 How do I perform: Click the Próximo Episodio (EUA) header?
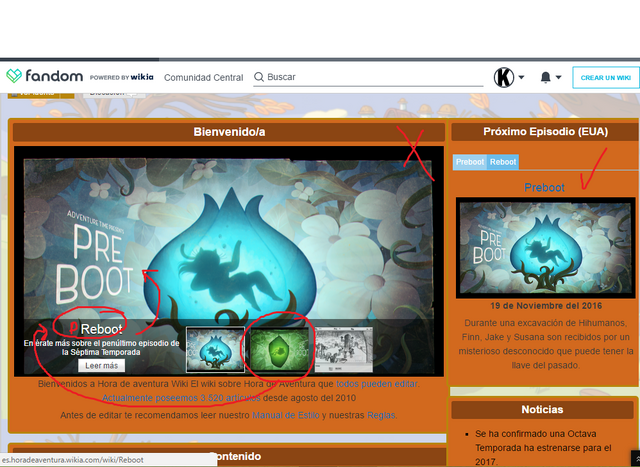[x=545, y=131]
